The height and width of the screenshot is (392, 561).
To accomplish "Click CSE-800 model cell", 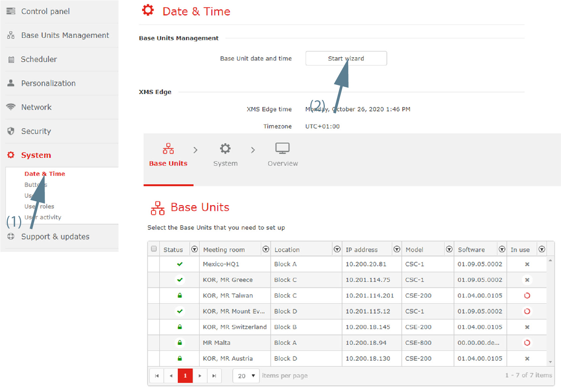I will click(x=427, y=343).
